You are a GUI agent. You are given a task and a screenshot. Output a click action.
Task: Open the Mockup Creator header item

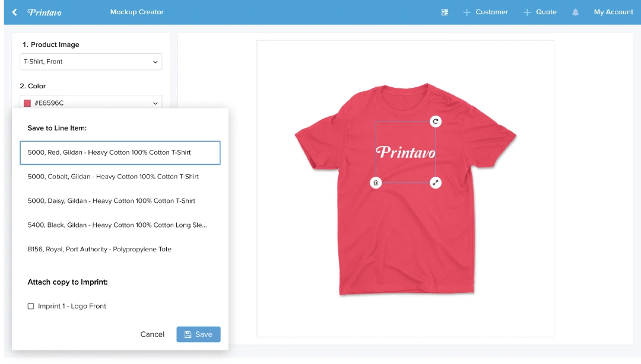[137, 12]
